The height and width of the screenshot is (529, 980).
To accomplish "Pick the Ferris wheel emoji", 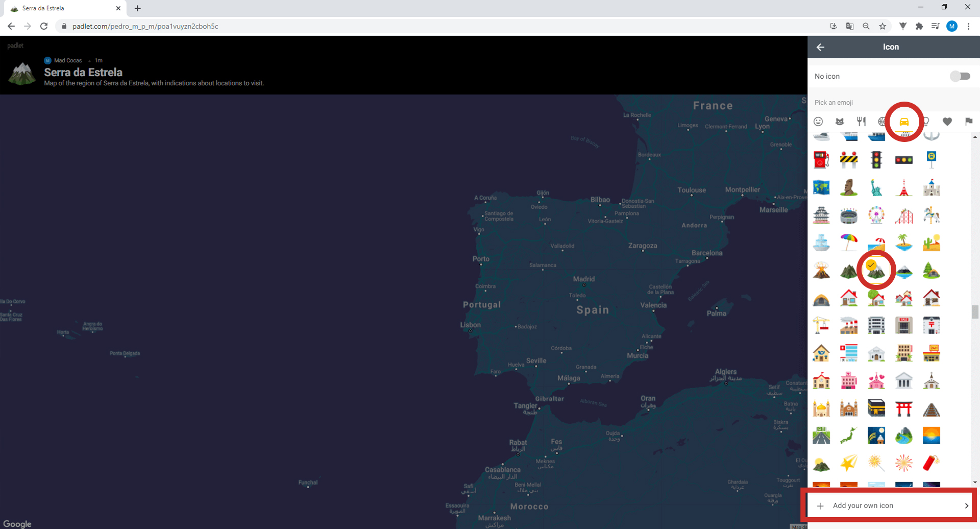I will click(x=876, y=215).
